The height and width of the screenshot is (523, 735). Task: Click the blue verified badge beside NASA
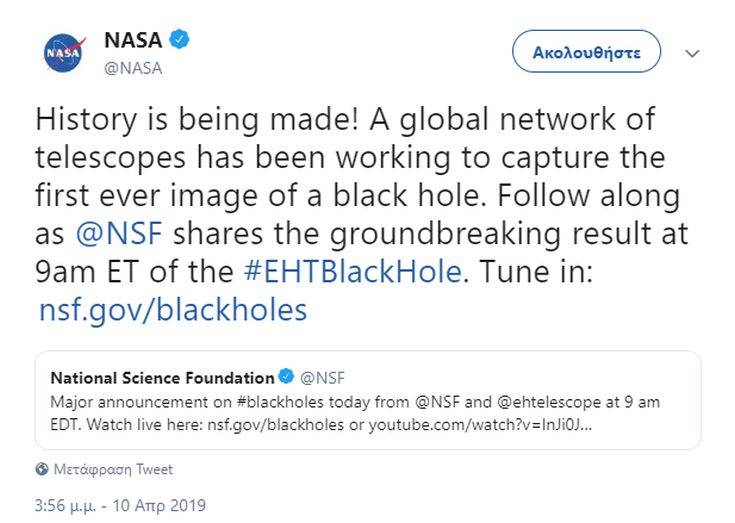(x=178, y=40)
